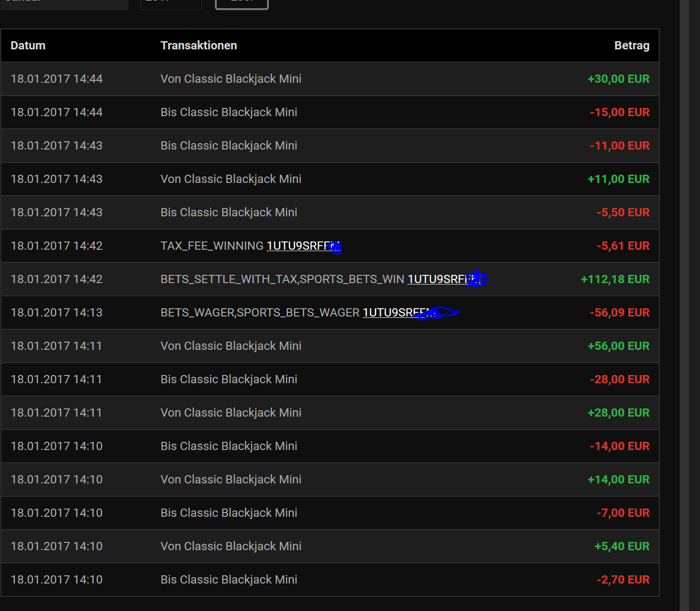
Task: Open bet ID link in BETS_SETTLE_WITH_TAX row
Action: click(444, 279)
